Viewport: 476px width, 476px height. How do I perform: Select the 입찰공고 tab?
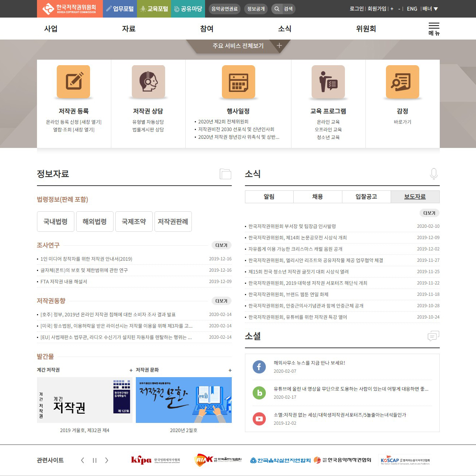pos(366,197)
